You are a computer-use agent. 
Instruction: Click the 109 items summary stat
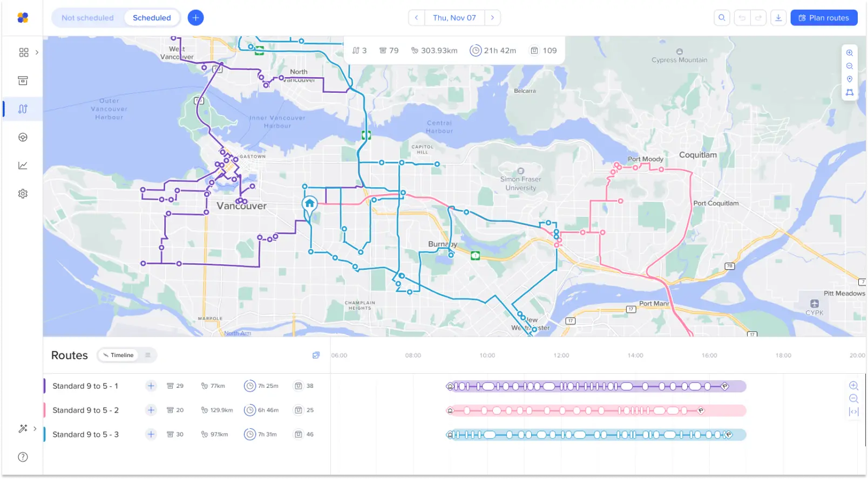(544, 50)
